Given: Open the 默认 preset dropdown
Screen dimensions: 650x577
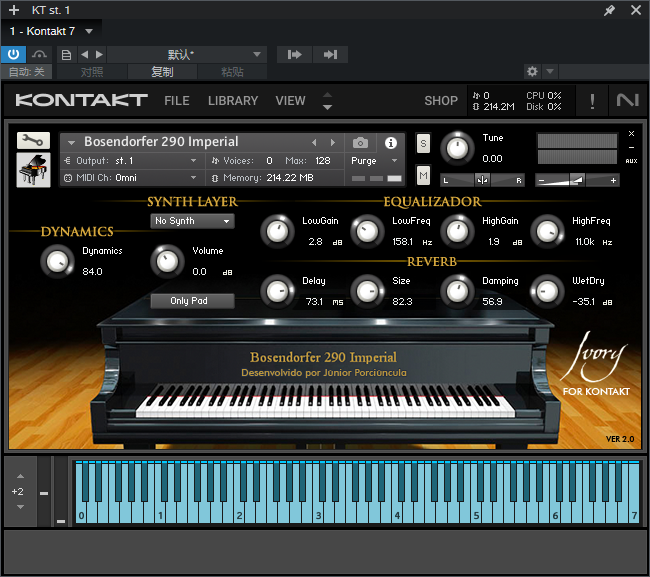Looking at the screenshot, I should [187, 54].
